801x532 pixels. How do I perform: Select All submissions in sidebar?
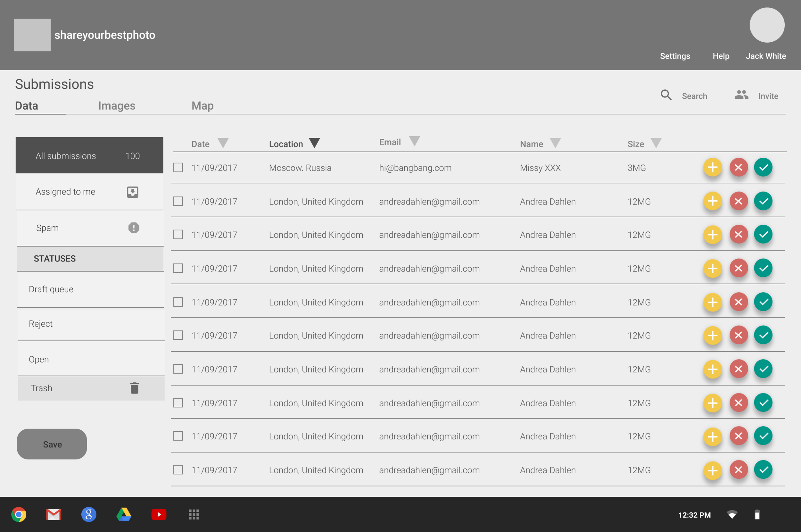(x=89, y=155)
